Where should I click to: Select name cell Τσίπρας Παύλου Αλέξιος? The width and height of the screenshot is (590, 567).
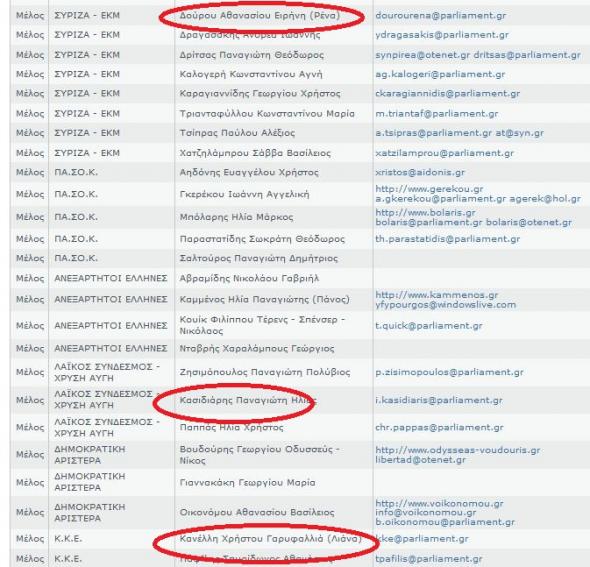[x=274, y=133]
